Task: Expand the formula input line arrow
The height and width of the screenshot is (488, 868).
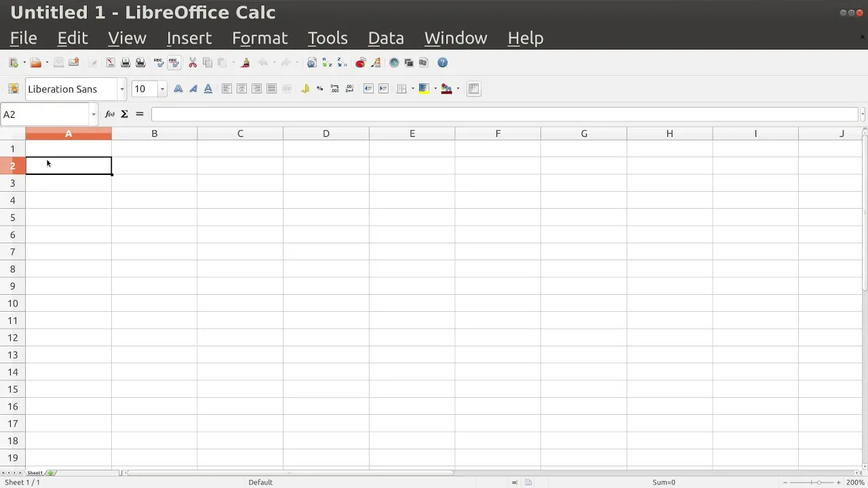Action: point(863,115)
